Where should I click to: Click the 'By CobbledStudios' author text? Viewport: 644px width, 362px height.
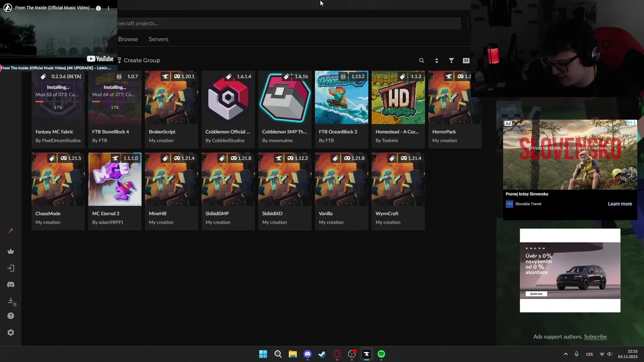pos(225,141)
